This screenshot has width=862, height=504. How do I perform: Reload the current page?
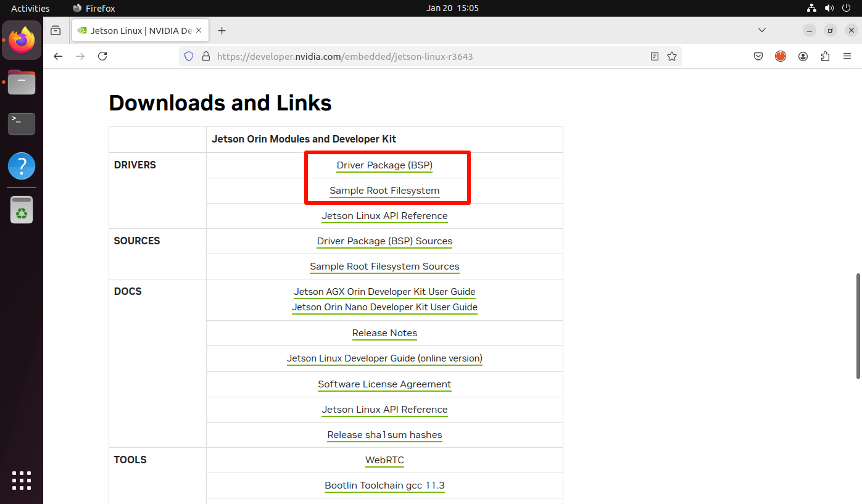pos(102,56)
